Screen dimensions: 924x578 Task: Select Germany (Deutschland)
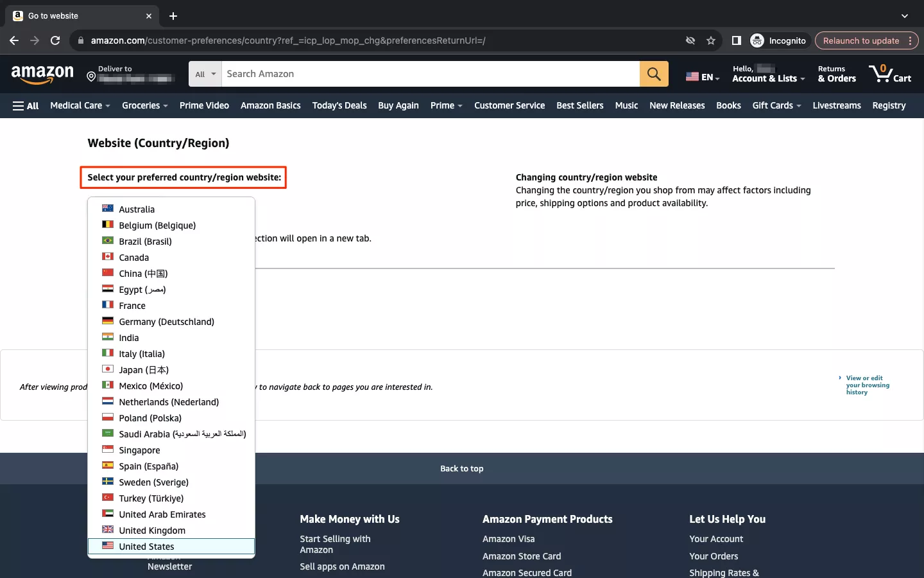point(171,322)
